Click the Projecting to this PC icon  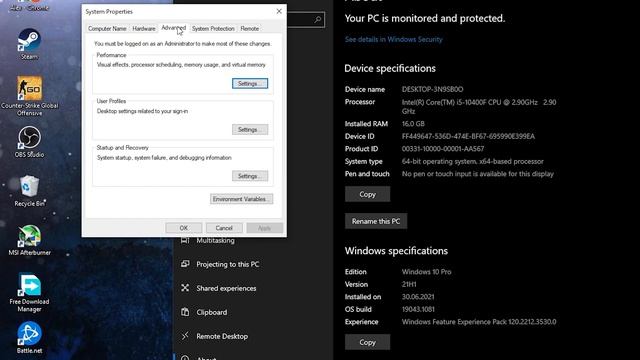click(x=185, y=264)
